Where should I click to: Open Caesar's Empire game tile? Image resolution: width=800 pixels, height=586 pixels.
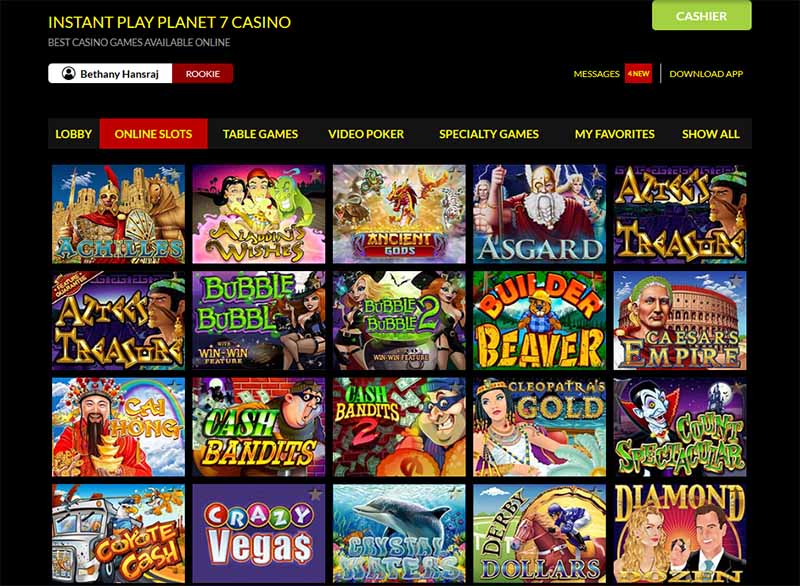680,320
